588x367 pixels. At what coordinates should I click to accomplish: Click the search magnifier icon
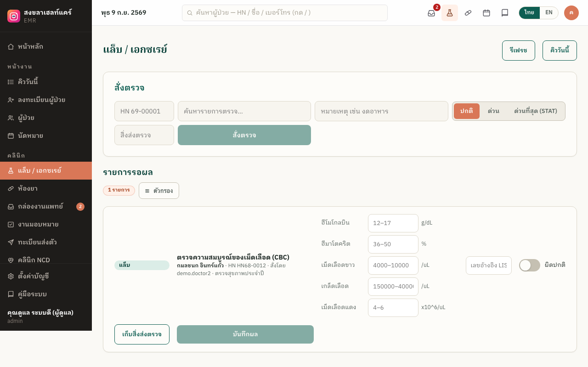[x=190, y=13]
